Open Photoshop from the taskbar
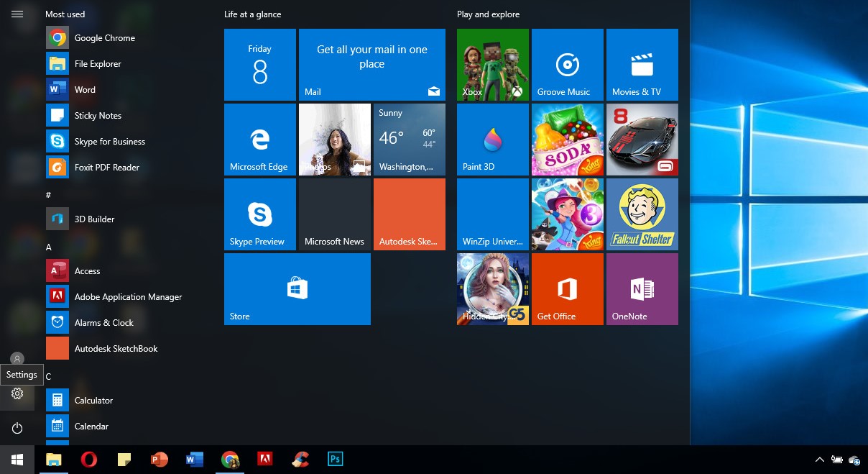This screenshot has height=474, width=868. point(336,460)
